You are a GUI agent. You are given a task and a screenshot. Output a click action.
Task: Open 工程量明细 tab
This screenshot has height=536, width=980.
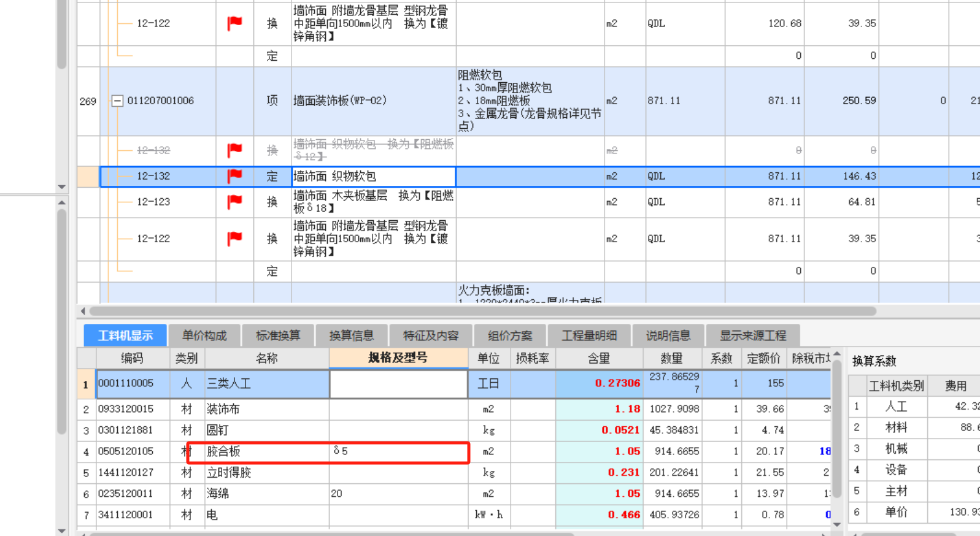pyautogui.click(x=589, y=335)
